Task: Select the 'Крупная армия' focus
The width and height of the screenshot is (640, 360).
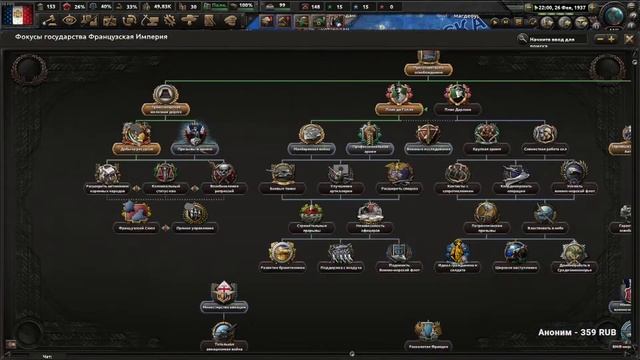Action: point(487,138)
